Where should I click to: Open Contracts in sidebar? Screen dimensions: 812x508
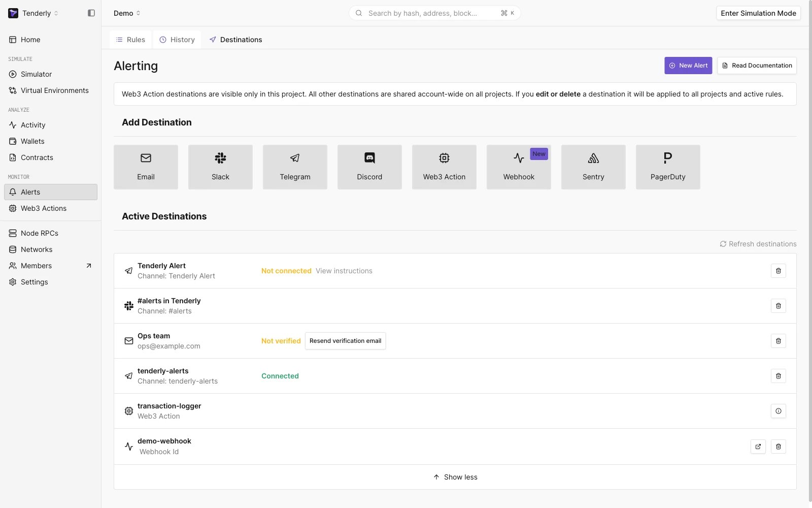coord(51,157)
